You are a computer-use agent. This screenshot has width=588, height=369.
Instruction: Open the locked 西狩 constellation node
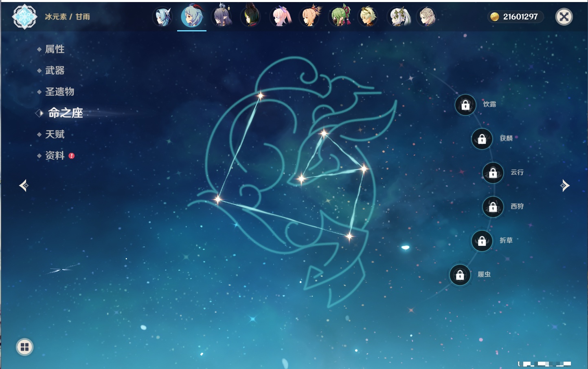(493, 207)
